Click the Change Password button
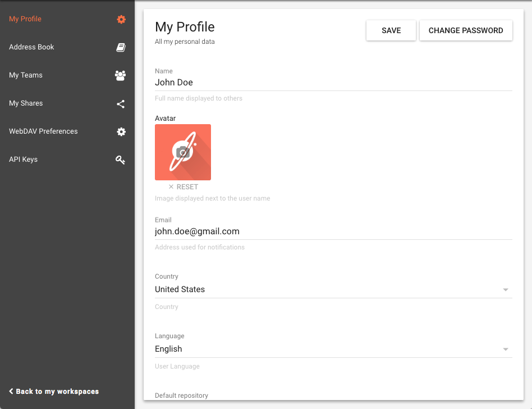The height and width of the screenshot is (409, 532). (466, 31)
